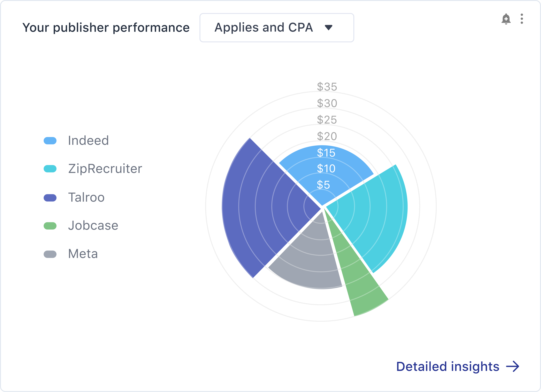This screenshot has height=392, width=541.
Task: Toggle the Jobcase legend label
Action: pos(93,225)
